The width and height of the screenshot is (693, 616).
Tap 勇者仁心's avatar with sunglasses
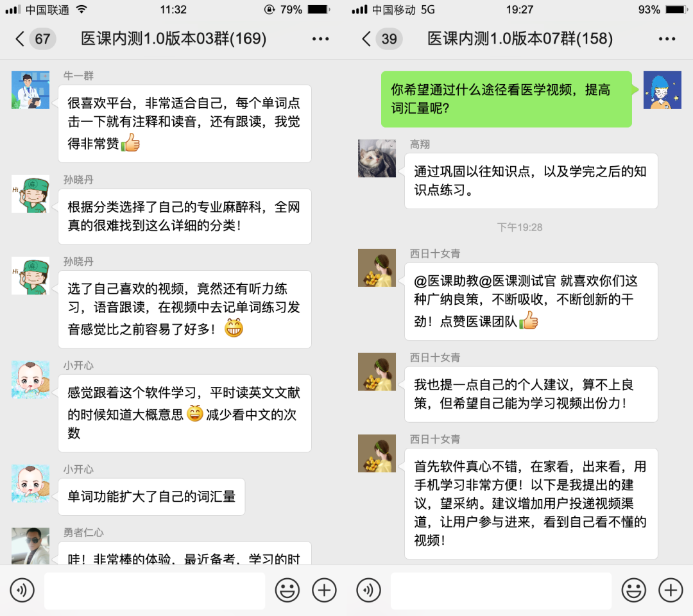tap(31, 546)
